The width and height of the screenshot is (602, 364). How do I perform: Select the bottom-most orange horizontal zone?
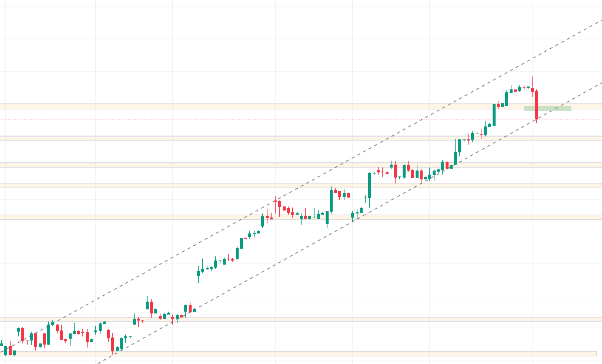tap(294, 353)
